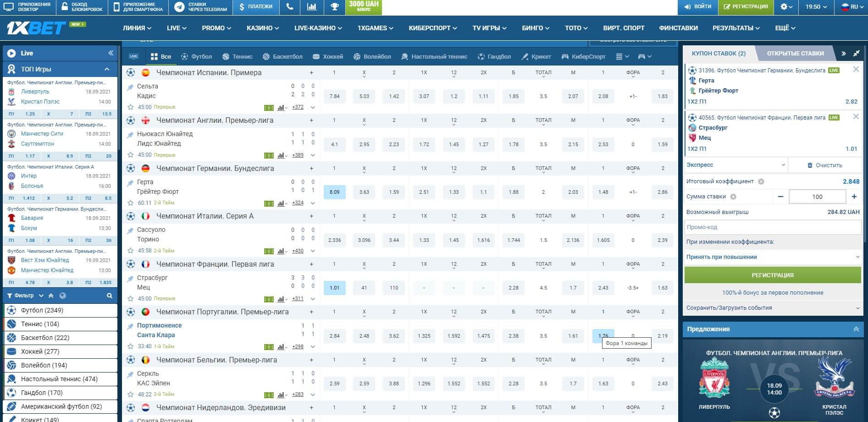Select the Хоккей sport tab
The image size is (868, 422).
tap(327, 57)
